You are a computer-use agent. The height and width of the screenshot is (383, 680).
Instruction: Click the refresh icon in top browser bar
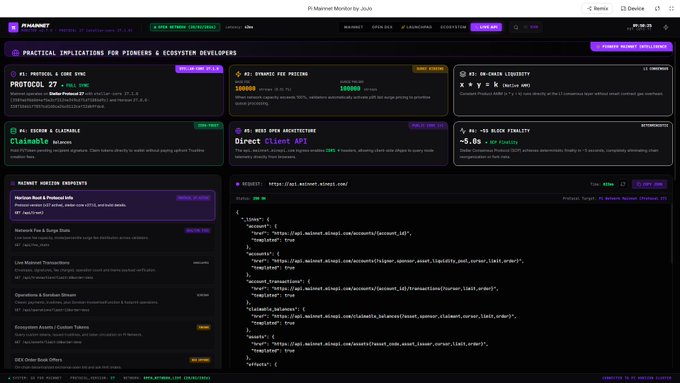(x=657, y=8)
